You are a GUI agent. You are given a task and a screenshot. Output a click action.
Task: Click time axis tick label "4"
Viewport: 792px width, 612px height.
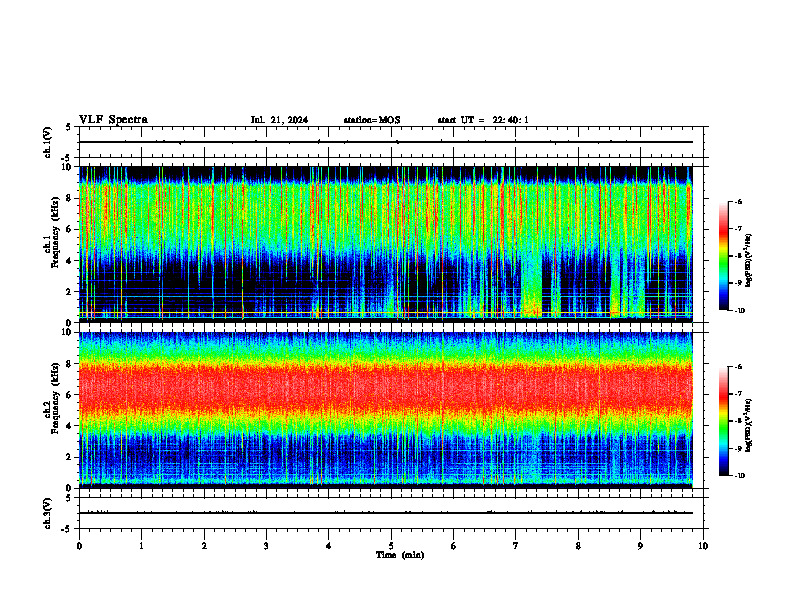point(329,546)
